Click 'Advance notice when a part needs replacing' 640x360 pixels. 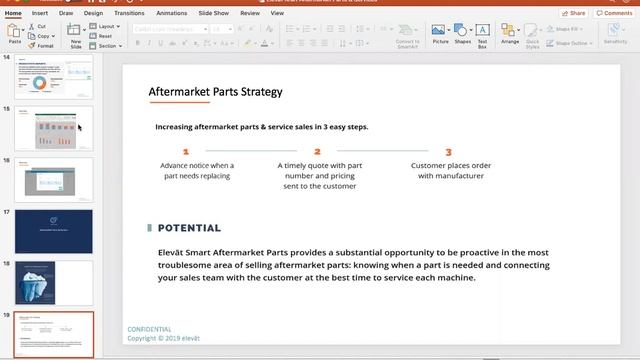tap(197, 171)
